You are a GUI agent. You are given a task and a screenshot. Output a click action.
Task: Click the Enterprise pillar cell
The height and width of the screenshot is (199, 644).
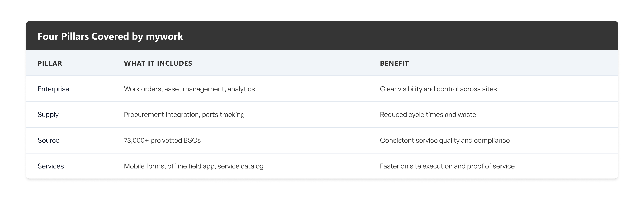pos(53,89)
